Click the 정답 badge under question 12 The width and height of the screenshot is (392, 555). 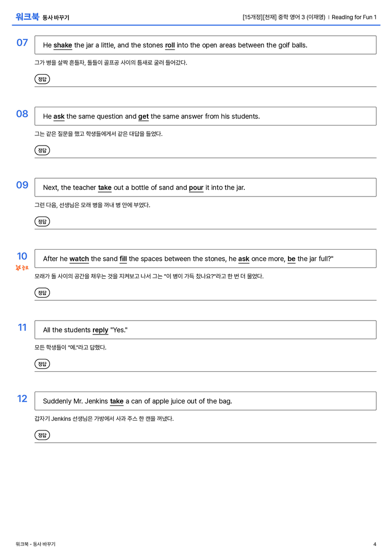coord(42,435)
